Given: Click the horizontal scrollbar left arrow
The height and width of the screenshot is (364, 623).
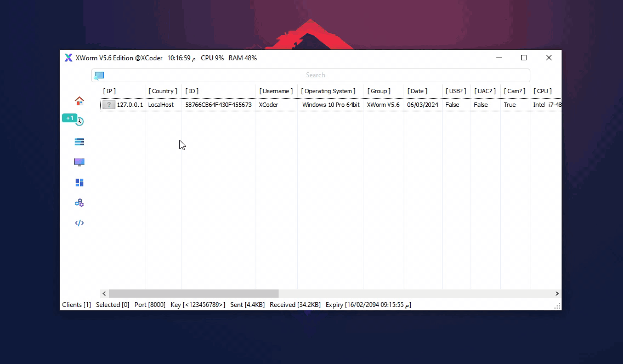Looking at the screenshot, I should click(x=104, y=294).
